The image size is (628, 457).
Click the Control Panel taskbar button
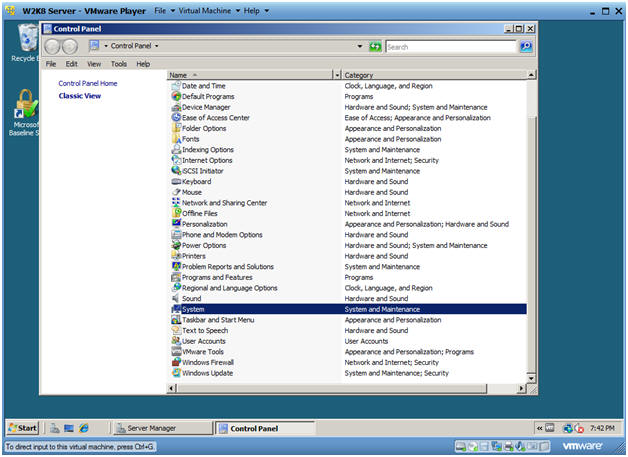point(266,428)
